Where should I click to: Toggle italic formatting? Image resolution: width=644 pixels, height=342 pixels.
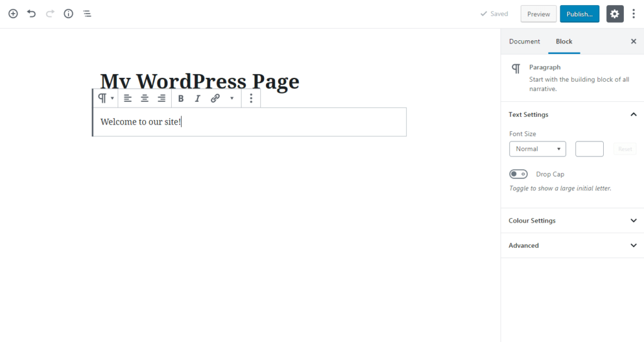(197, 98)
